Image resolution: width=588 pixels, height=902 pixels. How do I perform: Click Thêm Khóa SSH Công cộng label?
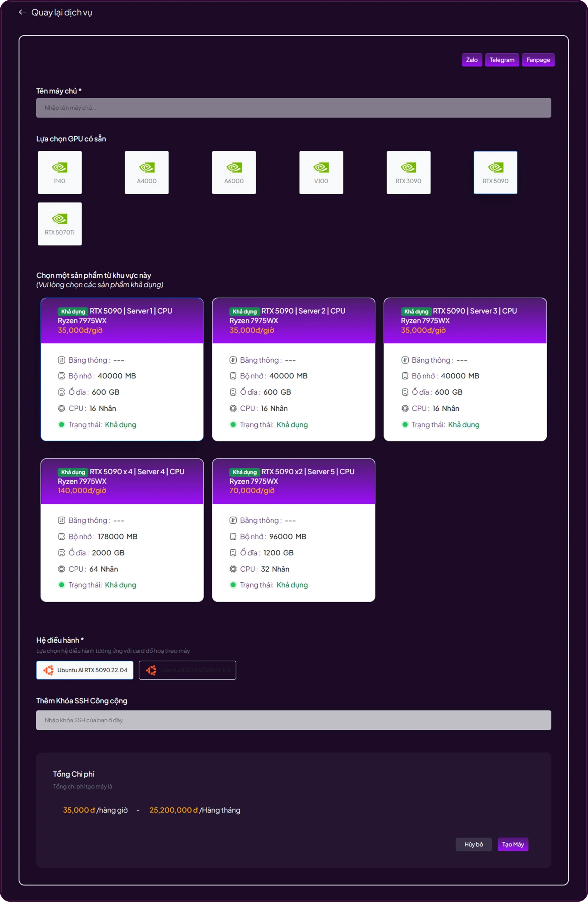(82, 701)
